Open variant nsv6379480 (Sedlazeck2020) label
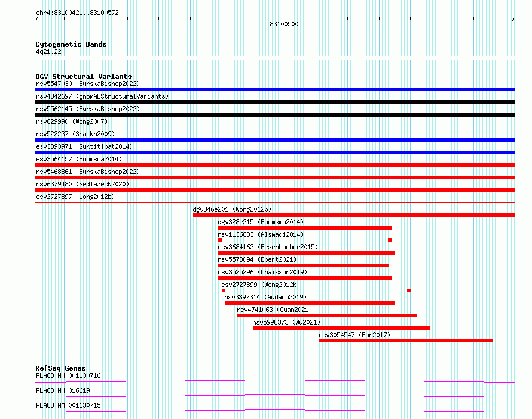This screenshot has width=532, height=419. coord(82,184)
